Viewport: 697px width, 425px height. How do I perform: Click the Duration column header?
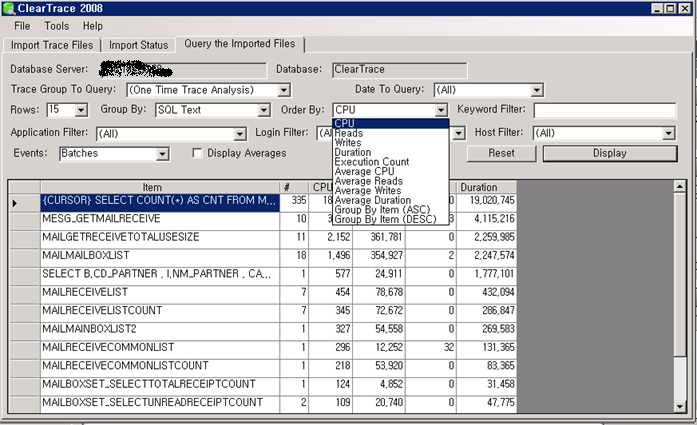pos(487,187)
